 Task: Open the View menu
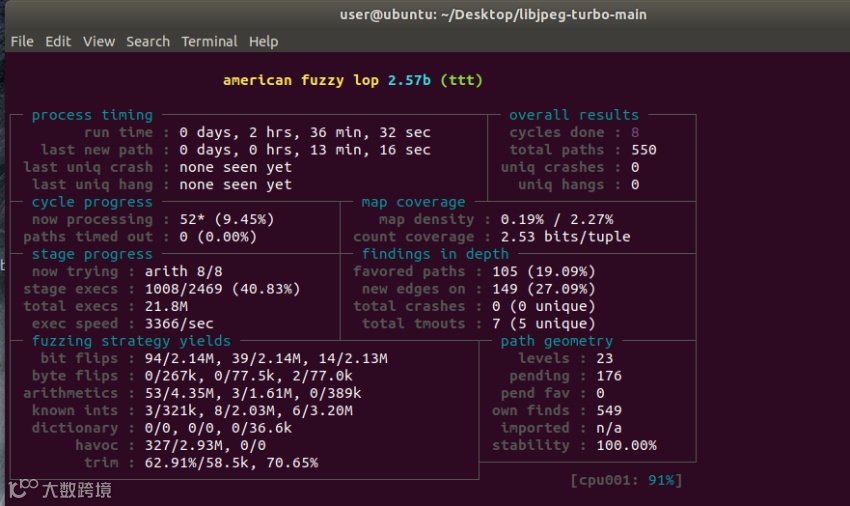(99, 41)
